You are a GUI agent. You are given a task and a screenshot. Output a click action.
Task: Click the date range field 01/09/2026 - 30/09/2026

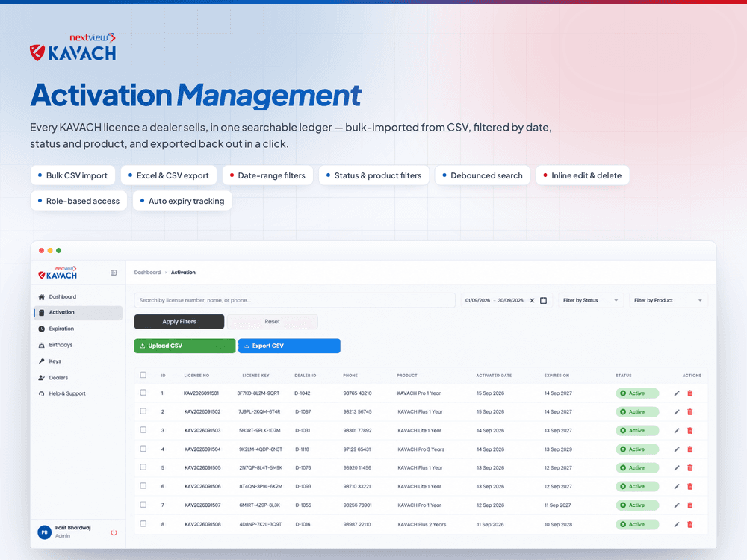[x=506, y=300]
